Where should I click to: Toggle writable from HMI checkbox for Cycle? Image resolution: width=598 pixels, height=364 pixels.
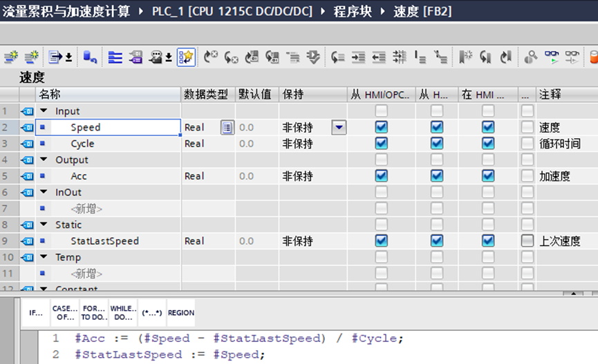point(437,143)
